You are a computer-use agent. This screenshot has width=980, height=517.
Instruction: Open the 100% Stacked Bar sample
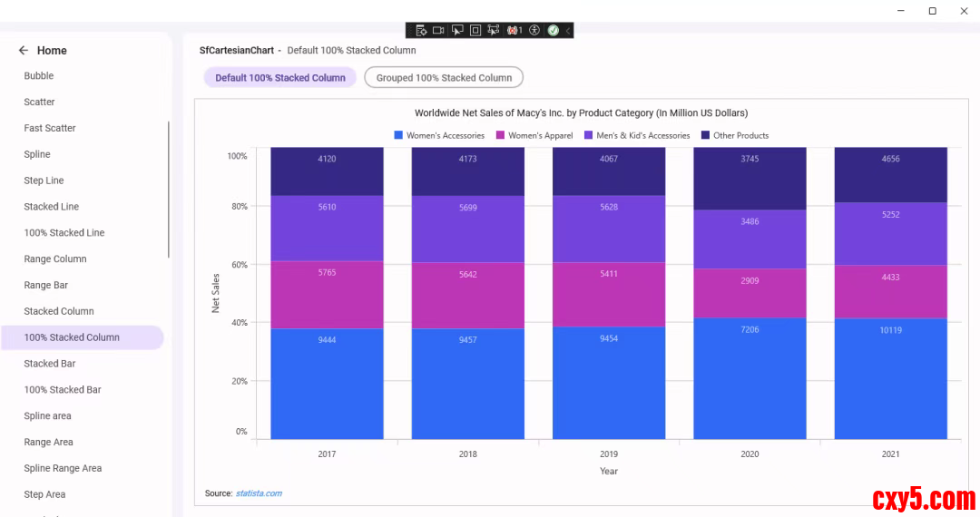coord(63,390)
